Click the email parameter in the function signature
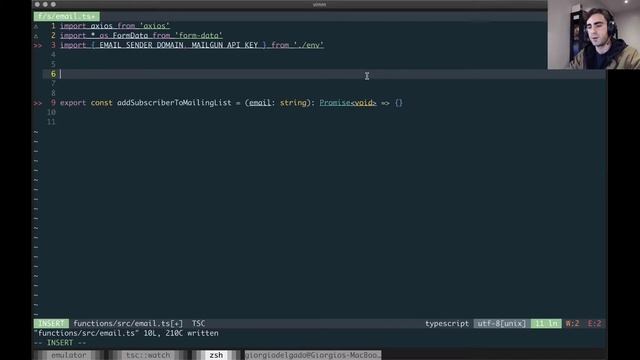This screenshot has width=640, height=360. [x=260, y=103]
